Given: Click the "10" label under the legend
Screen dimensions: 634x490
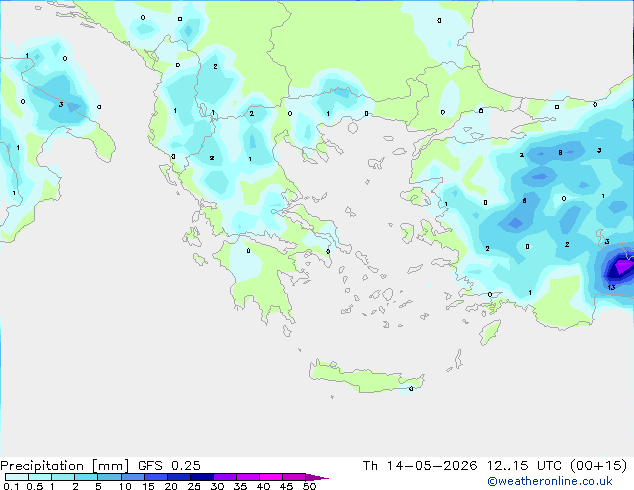Looking at the screenshot, I should pyautogui.click(x=125, y=486).
